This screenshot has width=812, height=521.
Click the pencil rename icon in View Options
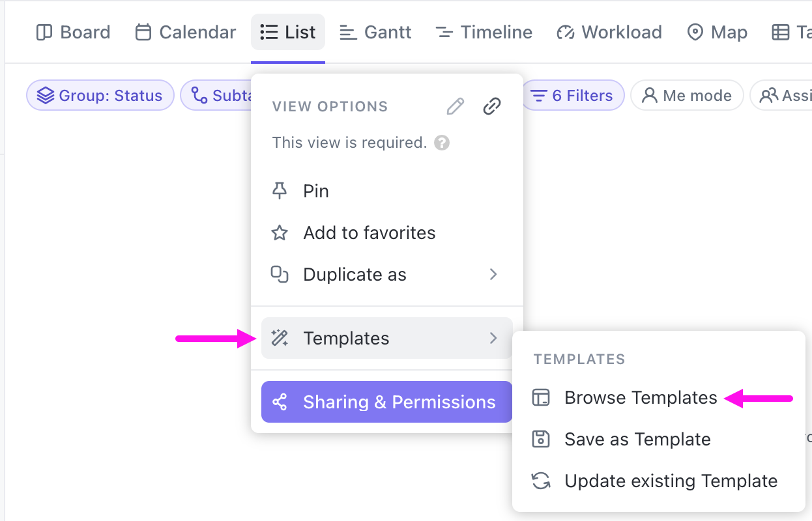(x=456, y=106)
